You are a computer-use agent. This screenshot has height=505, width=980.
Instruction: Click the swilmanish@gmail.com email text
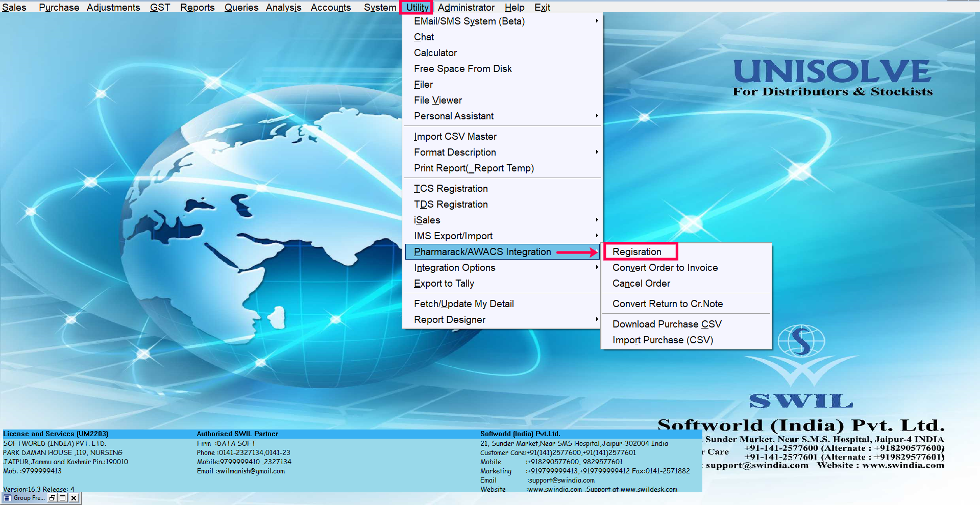tap(251, 471)
